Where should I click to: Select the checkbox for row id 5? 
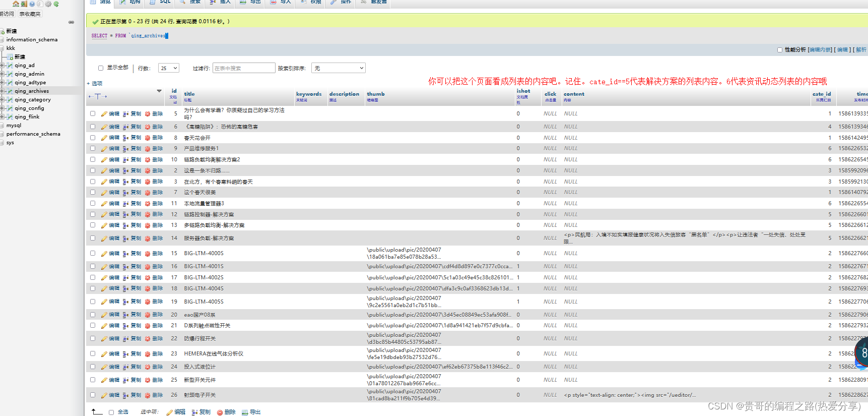pyautogui.click(x=93, y=113)
